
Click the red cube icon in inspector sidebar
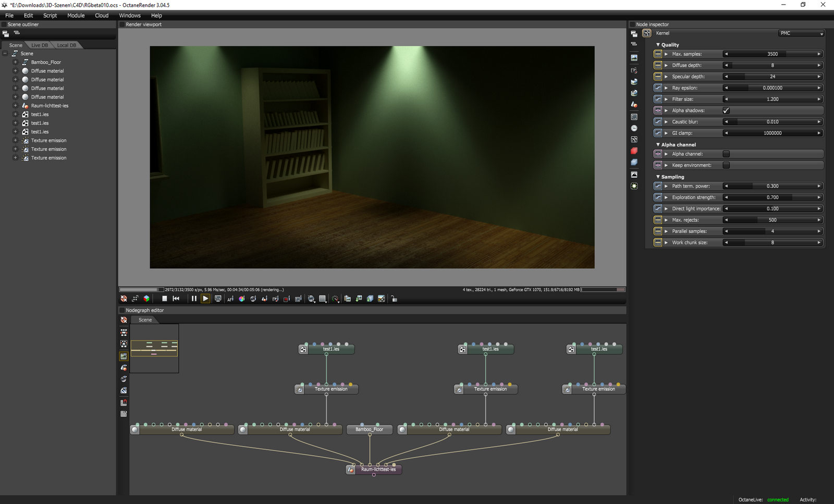pyautogui.click(x=634, y=151)
